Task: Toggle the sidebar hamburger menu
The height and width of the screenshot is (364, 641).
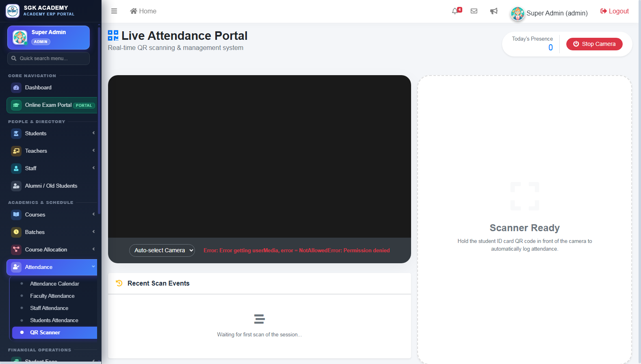Action: tap(114, 11)
